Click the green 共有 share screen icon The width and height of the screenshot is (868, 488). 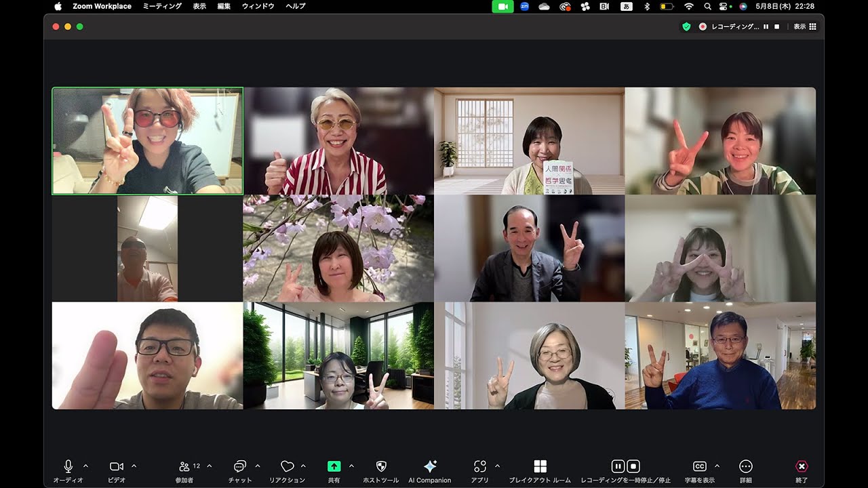pos(334,466)
